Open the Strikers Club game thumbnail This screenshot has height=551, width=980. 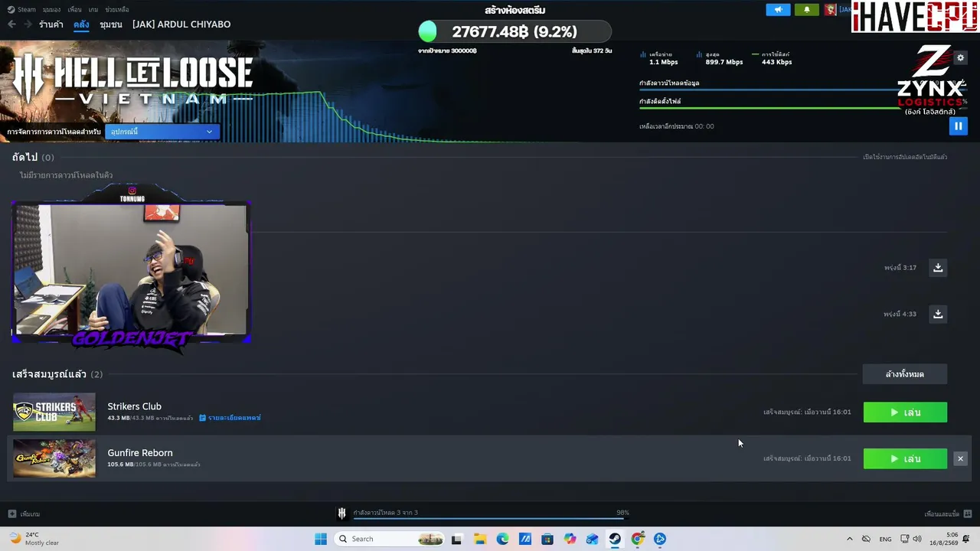pyautogui.click(x=54, y=412)
